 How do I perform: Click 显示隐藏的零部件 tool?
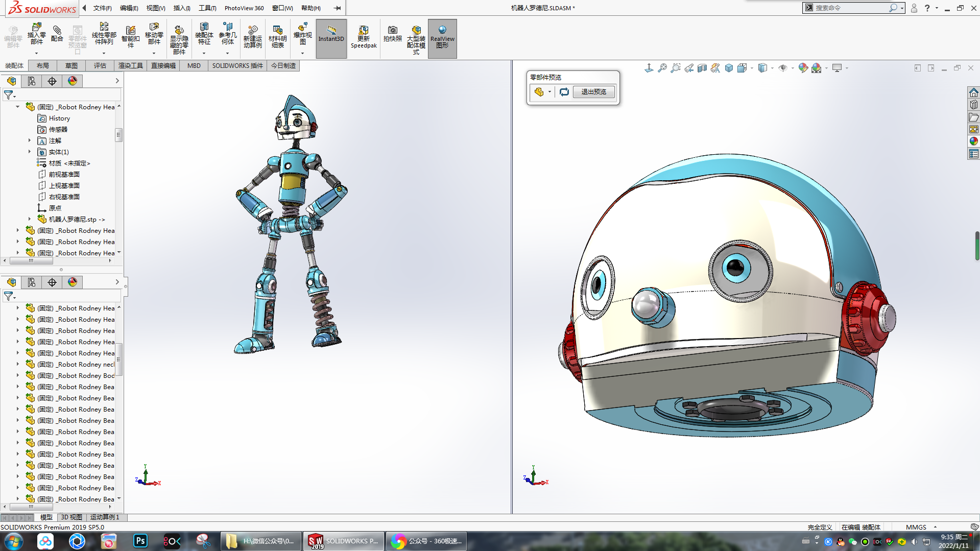[179, 40]
